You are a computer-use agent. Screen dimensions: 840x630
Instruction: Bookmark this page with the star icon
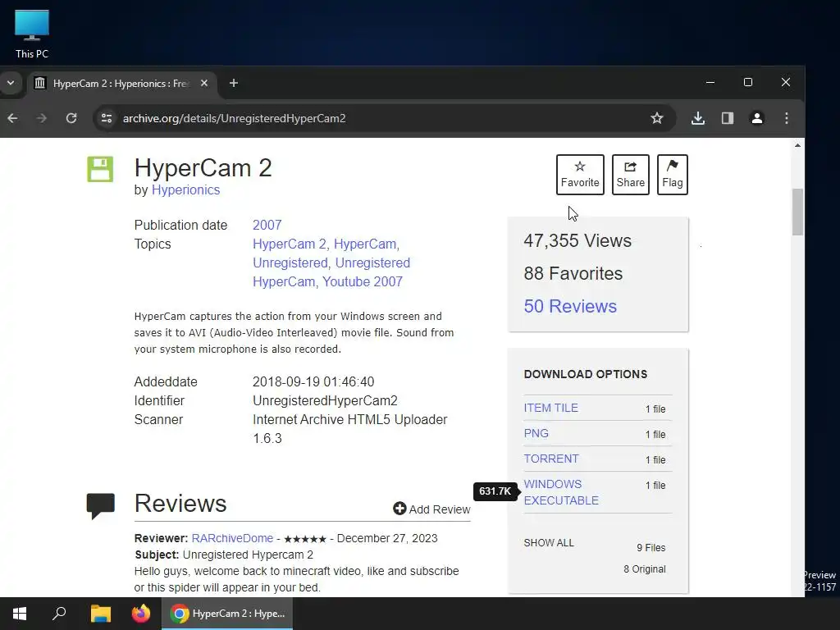(657, 118)
